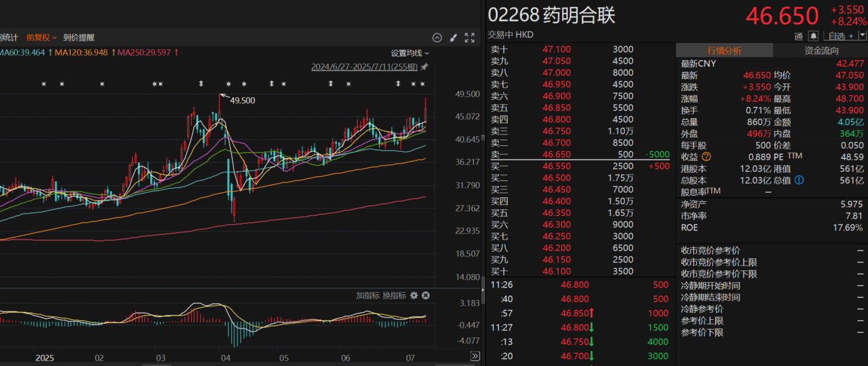The height and width of the screenshot is (366, 868).
Task: Click 换指标 to change indicator
Action: [394, 296]
